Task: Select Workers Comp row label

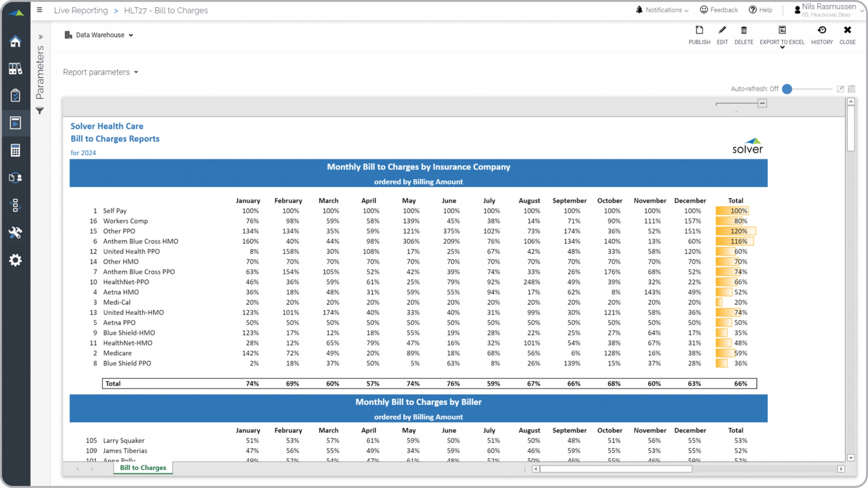Action: (x=125, y=221)
